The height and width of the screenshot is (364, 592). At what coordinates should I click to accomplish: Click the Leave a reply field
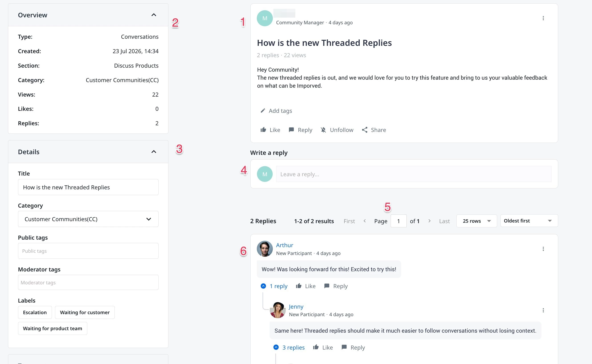coord(414,174)
